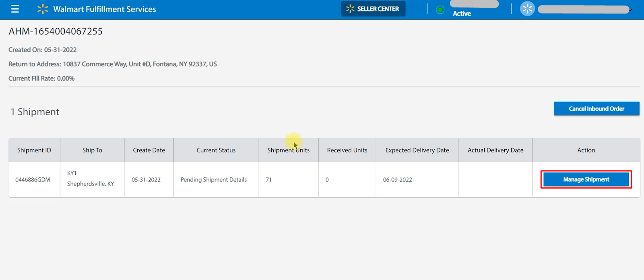Click the Created On date line
The image size is (644, 280).
[42, 50]
